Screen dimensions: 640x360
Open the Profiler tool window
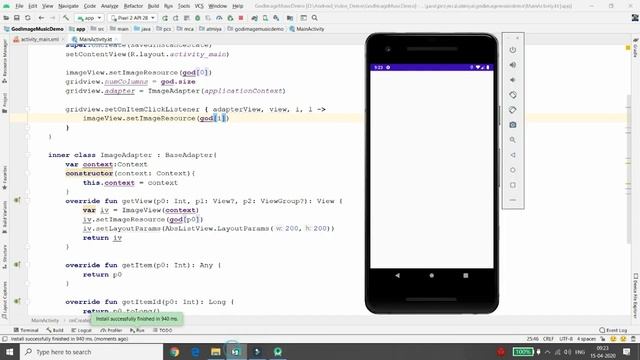111,330
